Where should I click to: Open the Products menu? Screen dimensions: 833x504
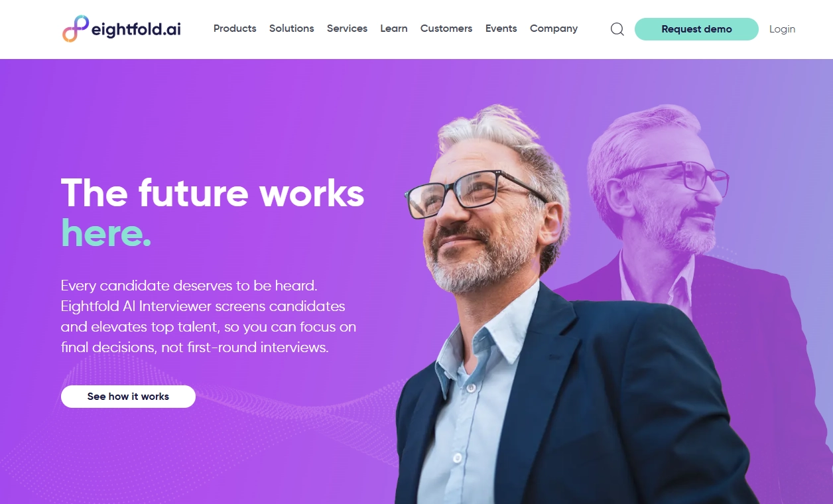[x=235, y=29]
